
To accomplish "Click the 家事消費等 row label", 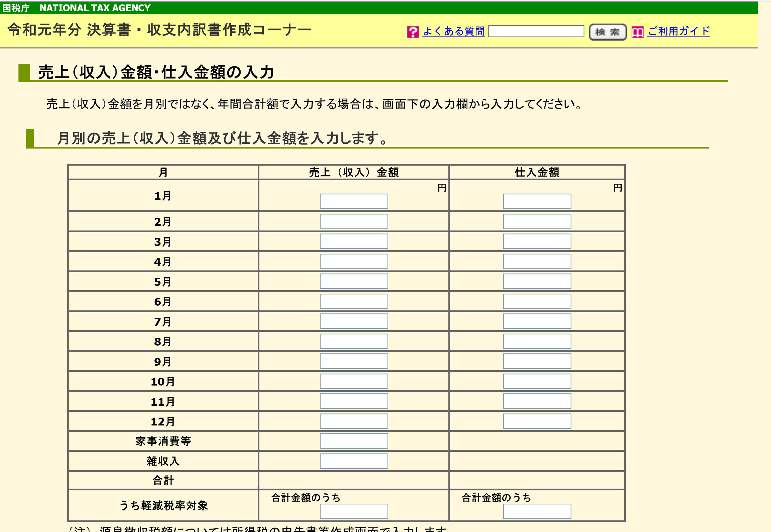I will click(163, 441).
